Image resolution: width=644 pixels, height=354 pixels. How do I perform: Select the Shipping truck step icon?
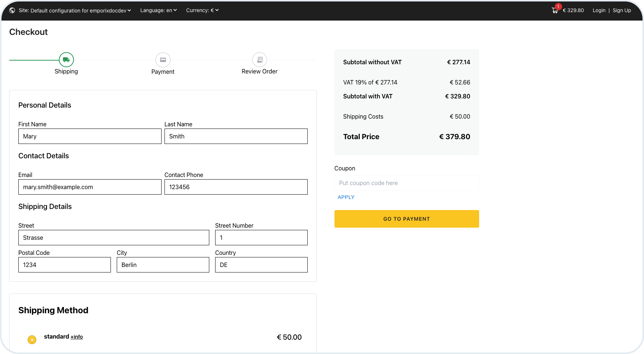click(x=66, y=59)
